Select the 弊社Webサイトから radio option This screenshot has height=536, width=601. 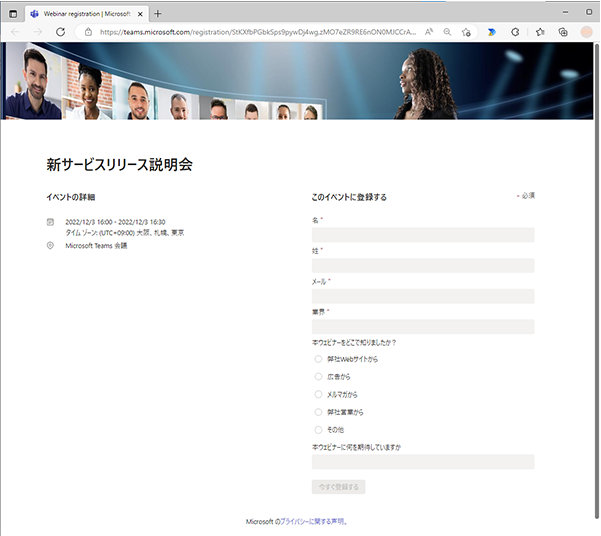[x=318, y=359]
